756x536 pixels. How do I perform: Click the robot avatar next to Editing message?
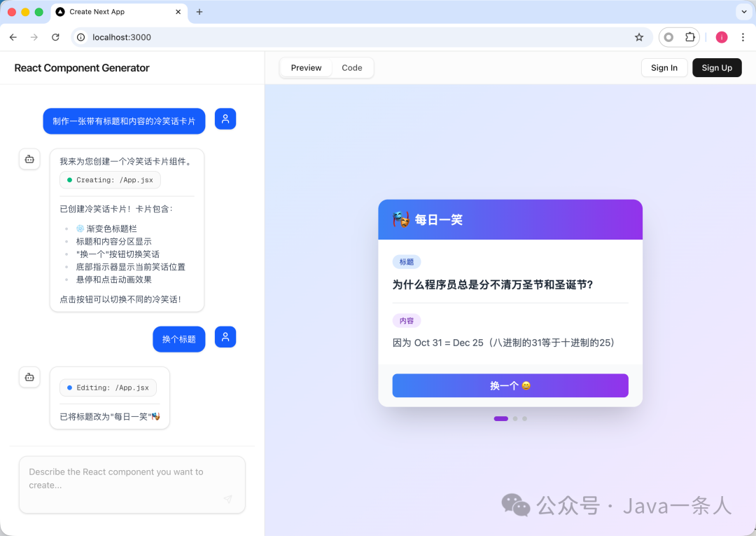(29, 377)
